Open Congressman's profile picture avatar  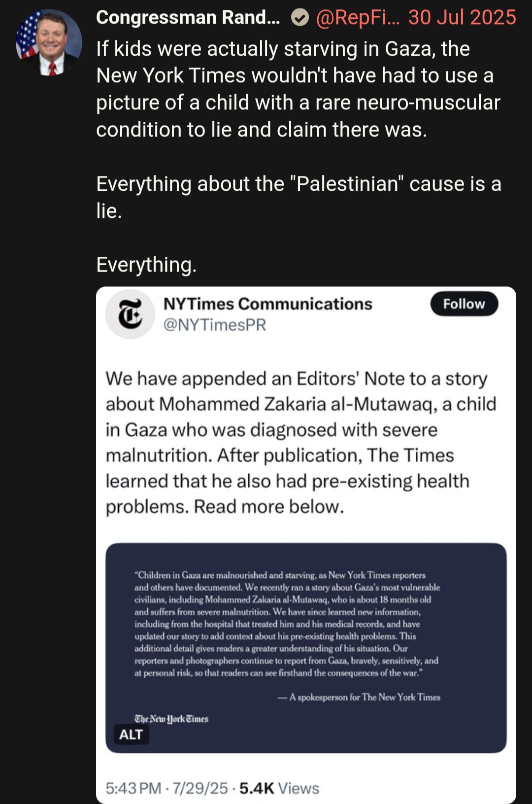click(x=49, y=42)
